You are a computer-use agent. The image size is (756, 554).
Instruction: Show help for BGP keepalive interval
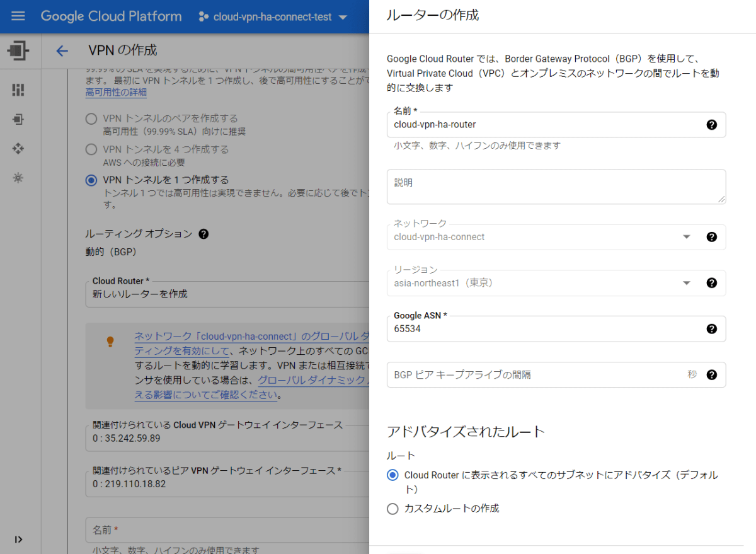(712, 375)
